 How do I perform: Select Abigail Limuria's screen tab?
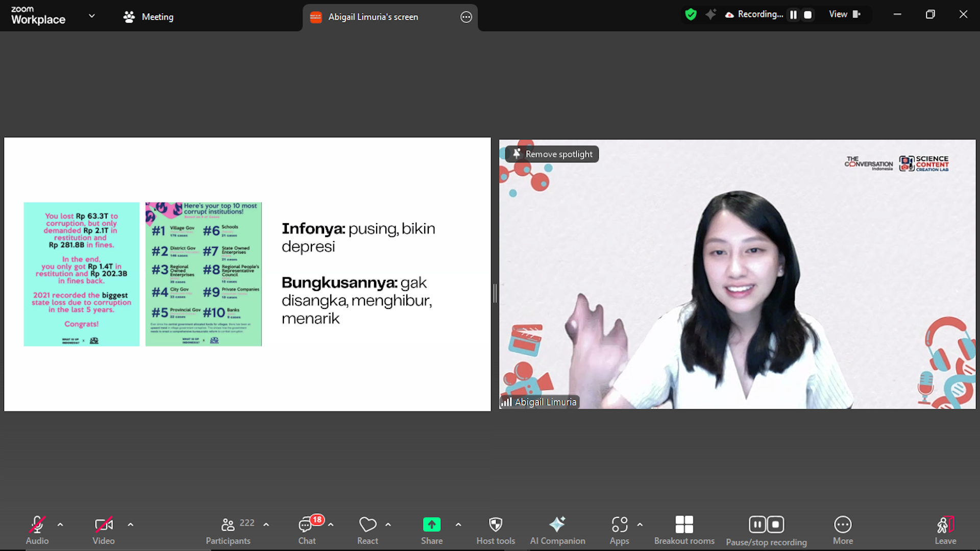(x=373, y=16)
